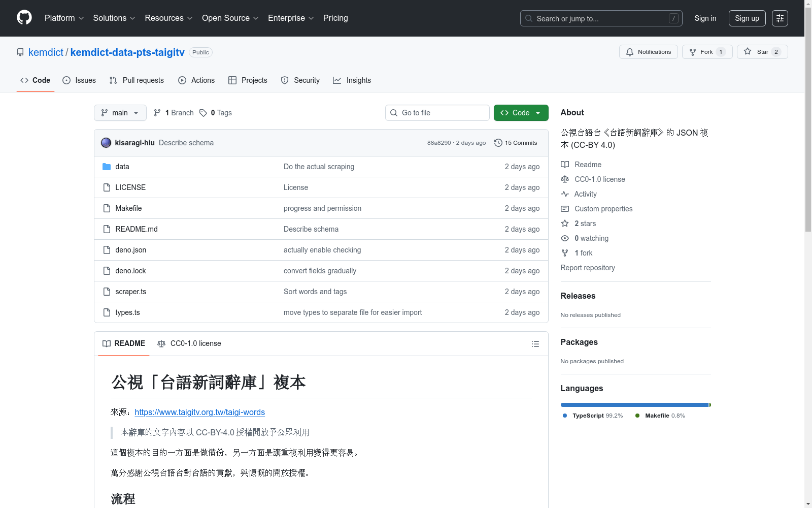Click the bell icon in Notifications
This screenshot has width=812, height=508.
tap(630, 52)
